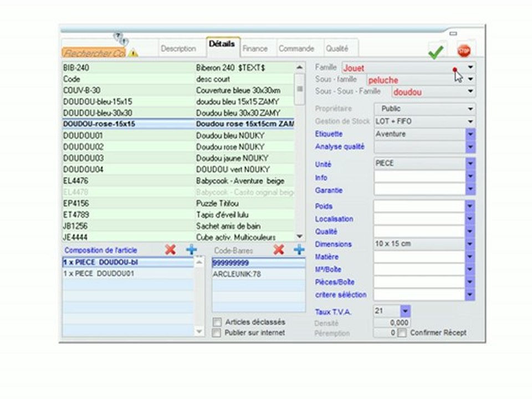Expand the critere sélection dropdown arrow
Screen dimensions: 532x399
[470, 294]
